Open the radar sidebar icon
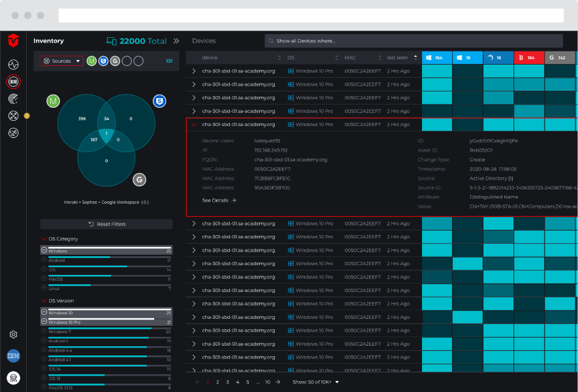Image resolution: width=578 pixels, height=392 pixels. (13, 99)
